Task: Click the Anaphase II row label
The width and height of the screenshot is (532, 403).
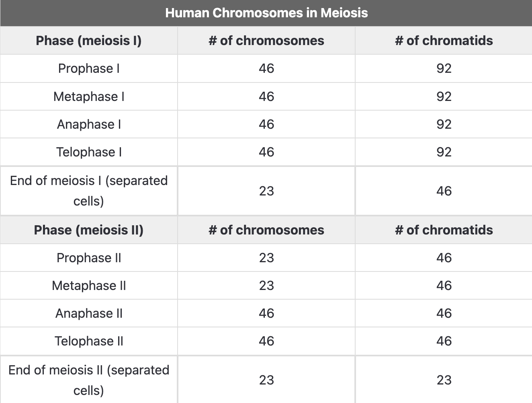Action: coord(89,313)
